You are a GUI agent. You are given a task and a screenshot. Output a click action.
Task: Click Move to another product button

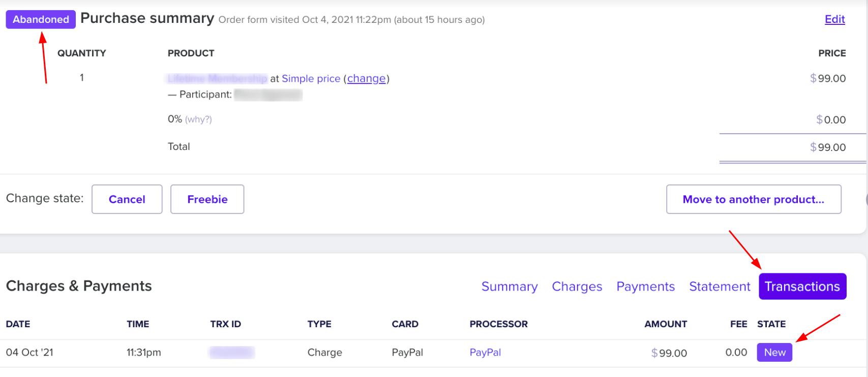point(754,199)
